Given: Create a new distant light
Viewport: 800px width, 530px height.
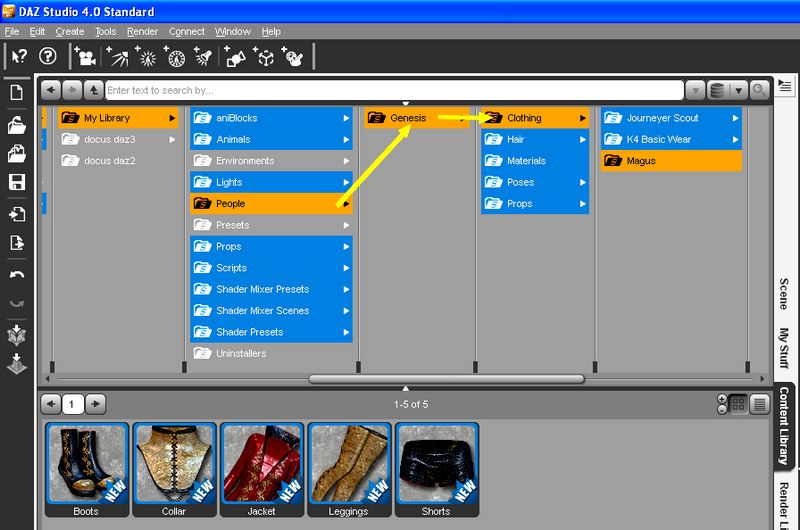Looking at the screenshot, I should click(117, 57).
